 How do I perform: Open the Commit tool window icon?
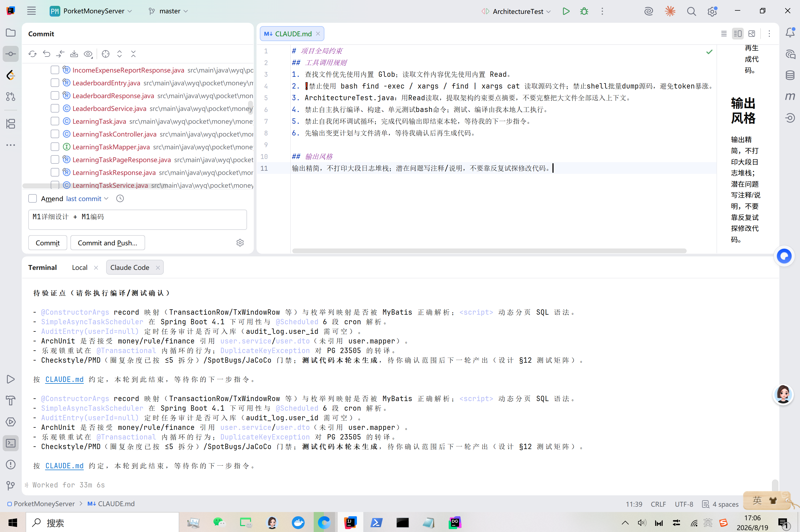click(10, 54)
